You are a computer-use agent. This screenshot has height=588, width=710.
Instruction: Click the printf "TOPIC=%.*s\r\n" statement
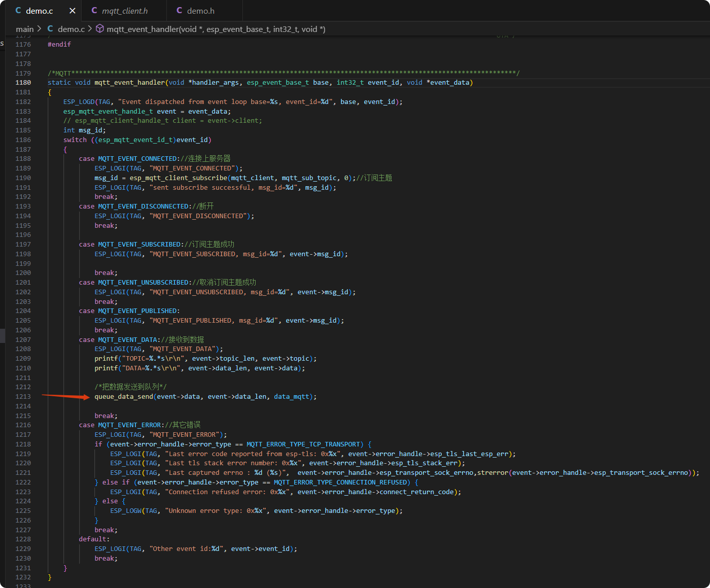pyautogui.click(x=205, y=359)
